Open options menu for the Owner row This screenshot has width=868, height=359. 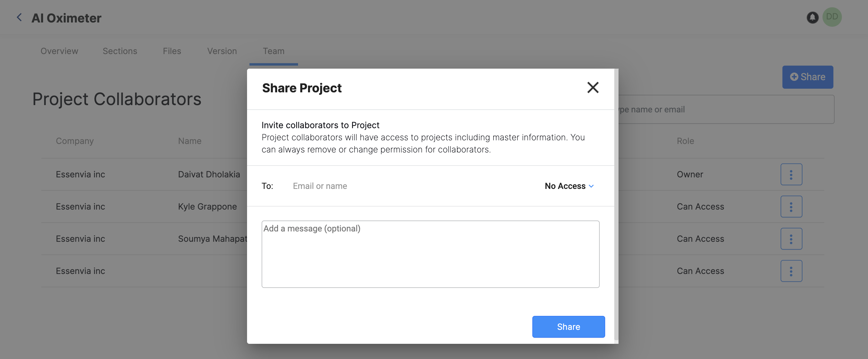pyautogui.click(x=791, y=174)
